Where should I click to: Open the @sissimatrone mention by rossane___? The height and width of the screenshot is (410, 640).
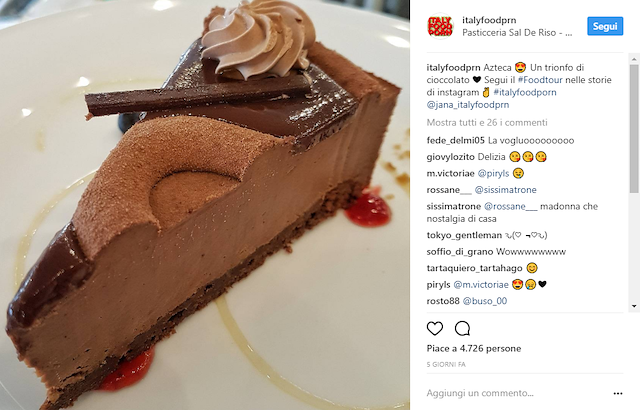click(x=506, y=190)
